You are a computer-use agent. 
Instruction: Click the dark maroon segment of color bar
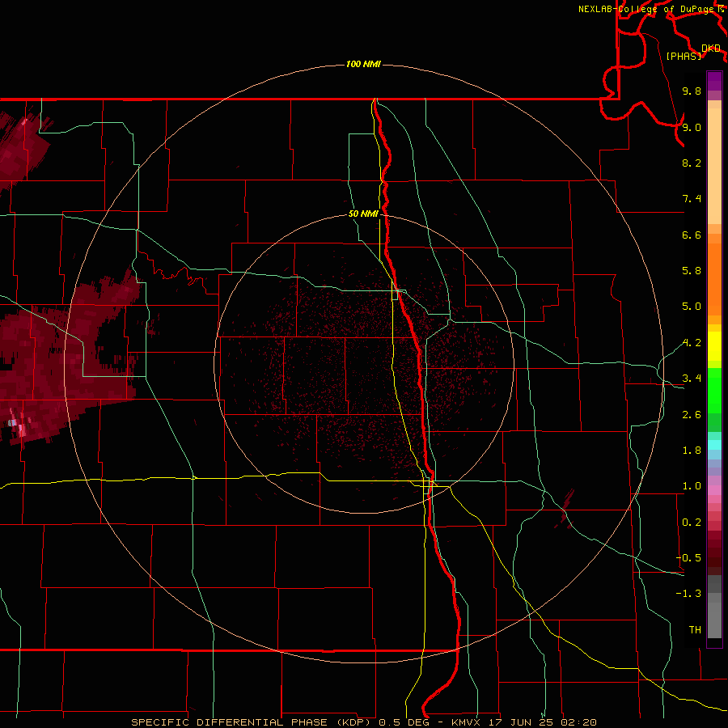coord(714,552)
